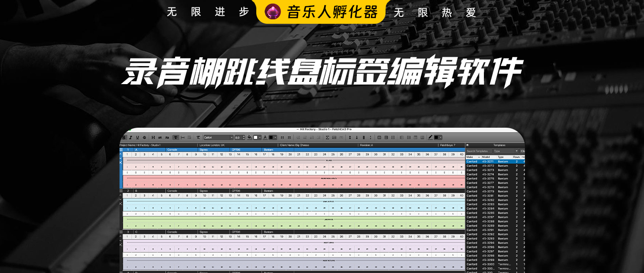
Task: Click the Sigma sum icon
Action: 327,137
